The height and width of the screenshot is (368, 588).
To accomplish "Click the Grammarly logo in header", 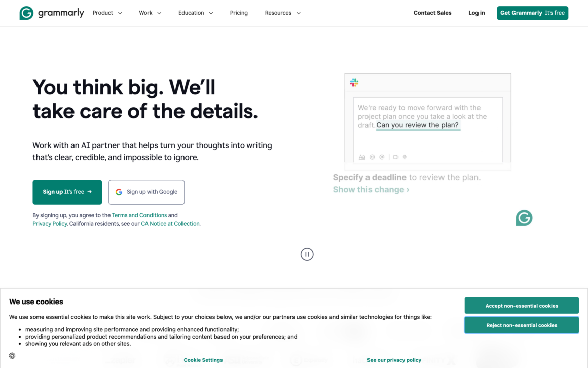I will click(x=52, y=13).
